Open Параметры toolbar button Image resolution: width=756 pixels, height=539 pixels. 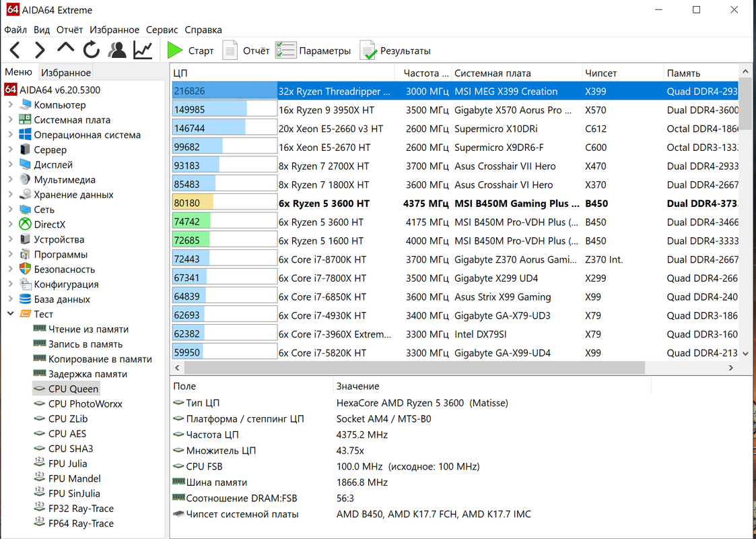click(x=313, y=51)
